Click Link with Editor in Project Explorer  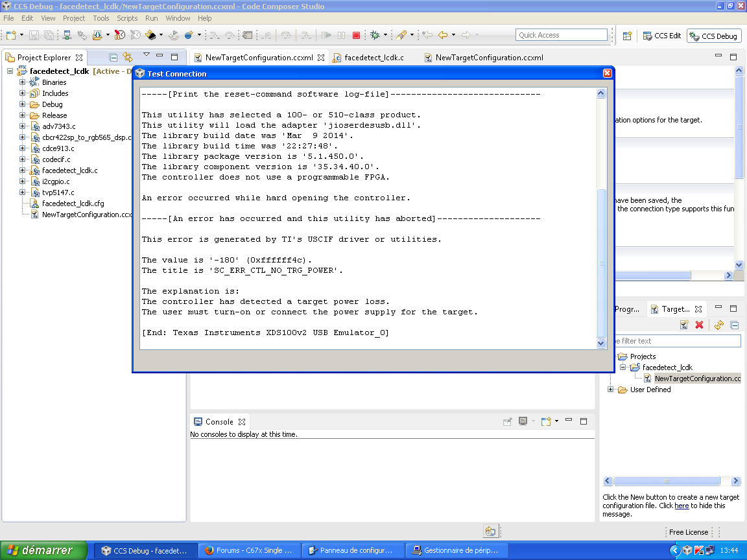pyautogui.click(x=128, y=57)
